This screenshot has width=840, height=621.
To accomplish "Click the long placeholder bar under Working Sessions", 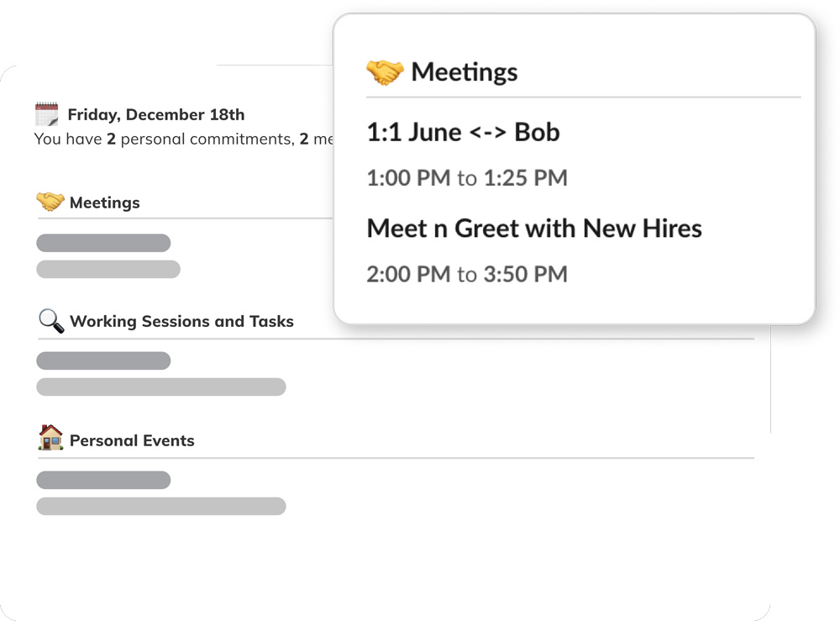I will click(x=160, y=387).
